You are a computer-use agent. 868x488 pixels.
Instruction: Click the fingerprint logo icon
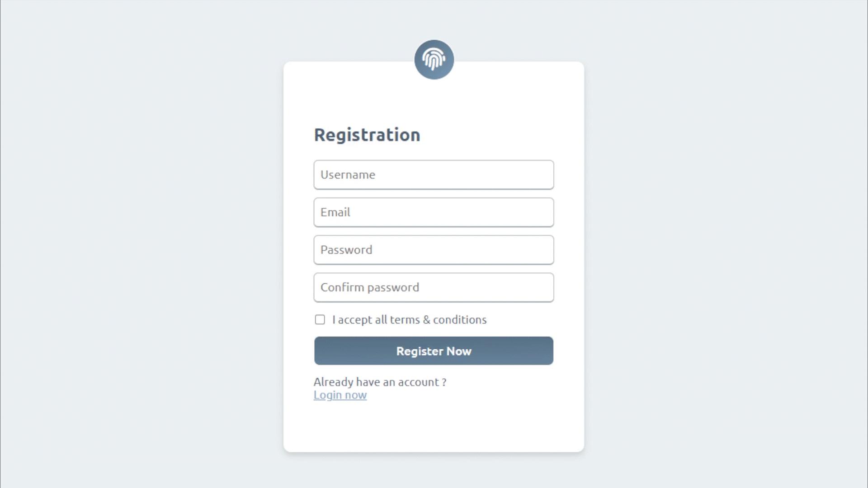point(434,59)
